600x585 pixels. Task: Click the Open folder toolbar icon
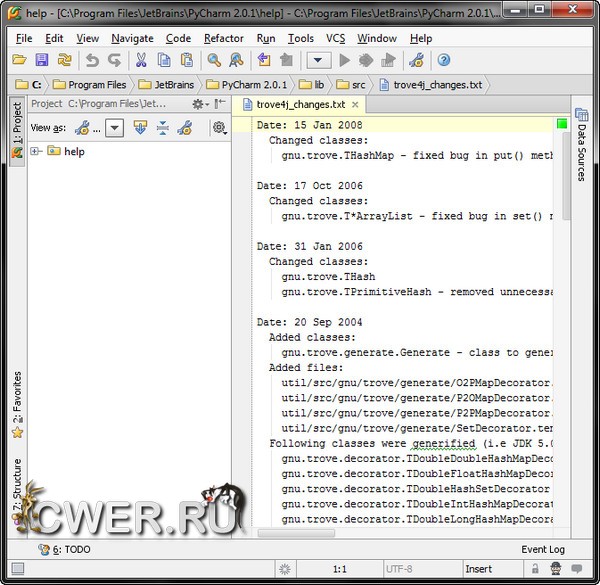click(19, 60)
